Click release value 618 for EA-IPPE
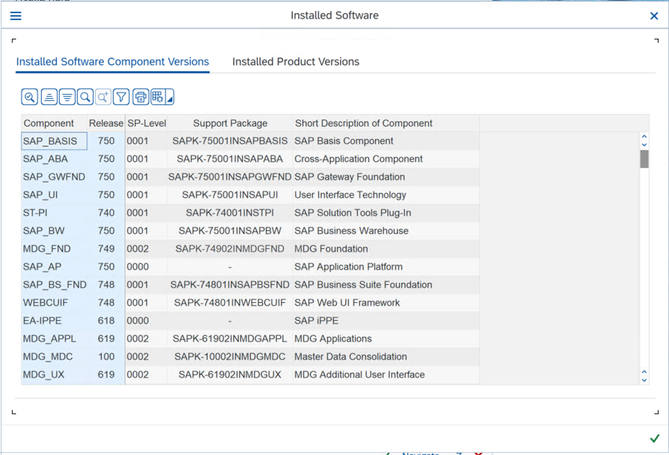The height and width of the screenshot is (455, 669). coord(106,320)
